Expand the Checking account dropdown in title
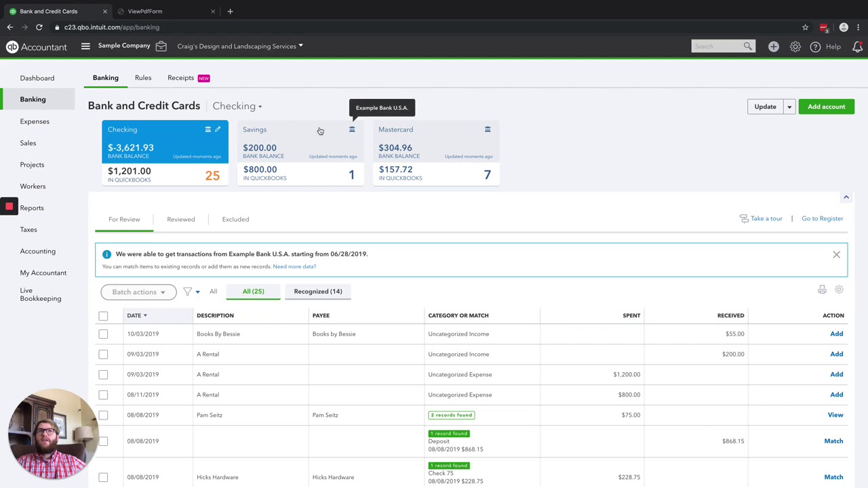The width and height of the screenshot is (868, 488). 237,106
